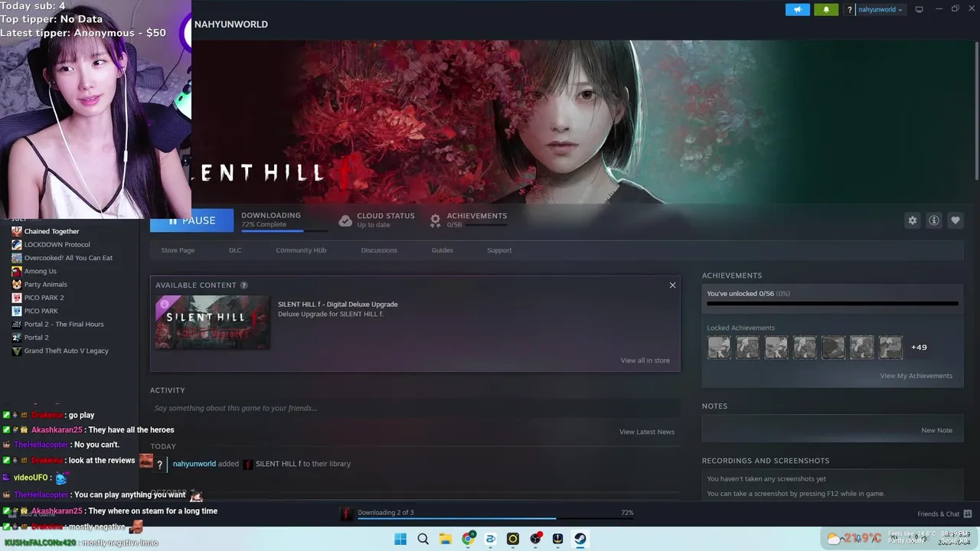980x551 pixels.
Task: Click the NAHYUNWORLD library header
Action: (231, 24)
